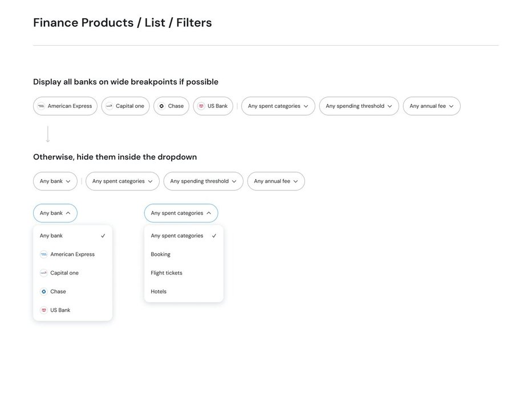Click the US Bank logo icon in the filter chip row
This screenshot has height=399, width=532.
pyautogui.click(x=201, y=106)
